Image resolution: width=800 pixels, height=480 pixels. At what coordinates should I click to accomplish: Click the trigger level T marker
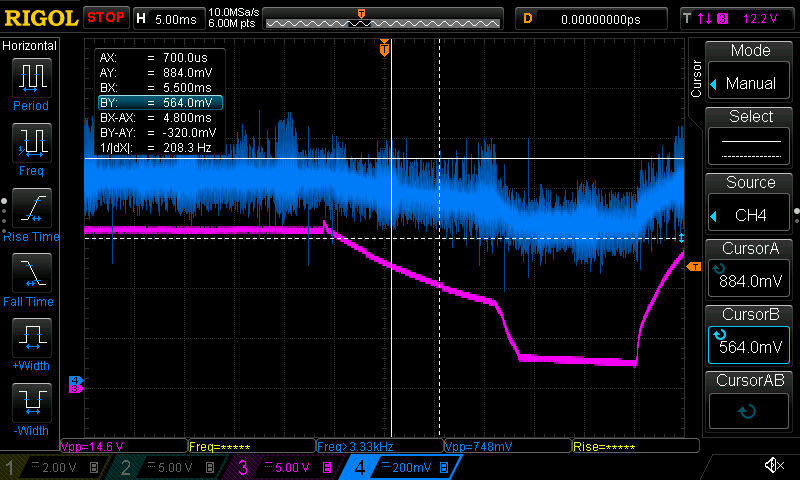pyautogui.click(x=694, y=267)
